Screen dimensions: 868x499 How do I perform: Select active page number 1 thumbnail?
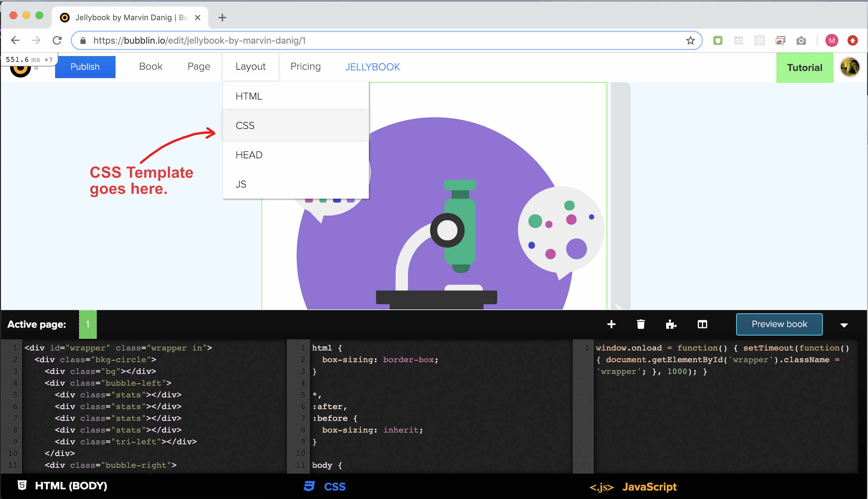click(x=88, y=324)
